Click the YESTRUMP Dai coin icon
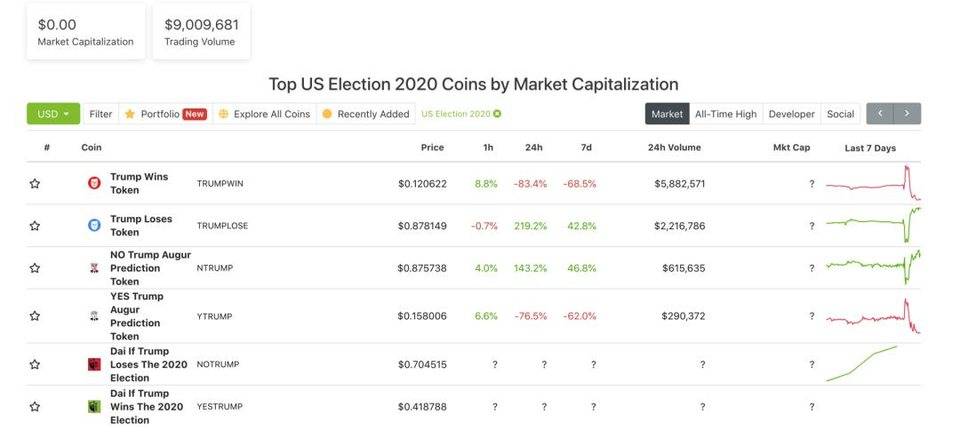 coord(94,407)
